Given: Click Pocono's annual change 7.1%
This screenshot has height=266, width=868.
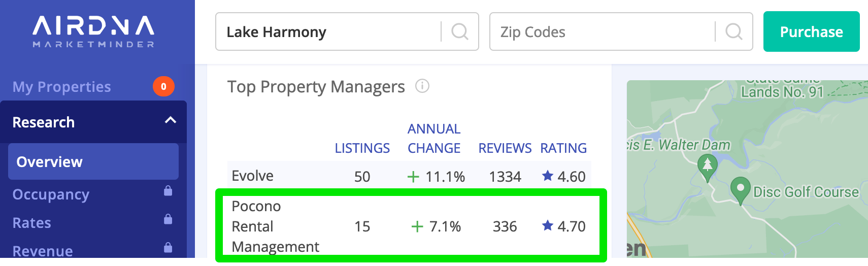Looking at the screenshot, I should point(437,226).
